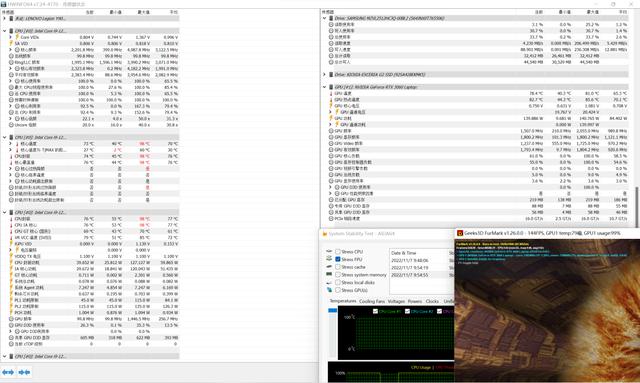The image size is (640, 383).
Task: Collapse the bottom-most CPU [#0] group
Action: [4, 356]
